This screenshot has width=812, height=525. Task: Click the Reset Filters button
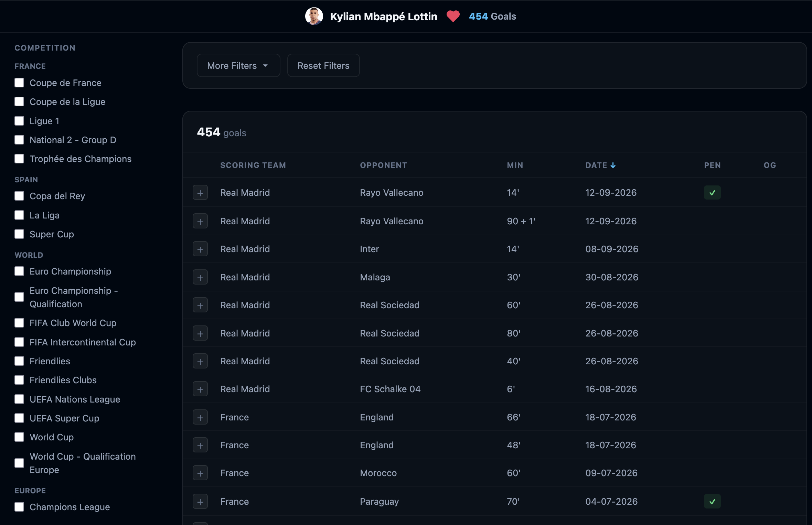(x=323, y=65)
